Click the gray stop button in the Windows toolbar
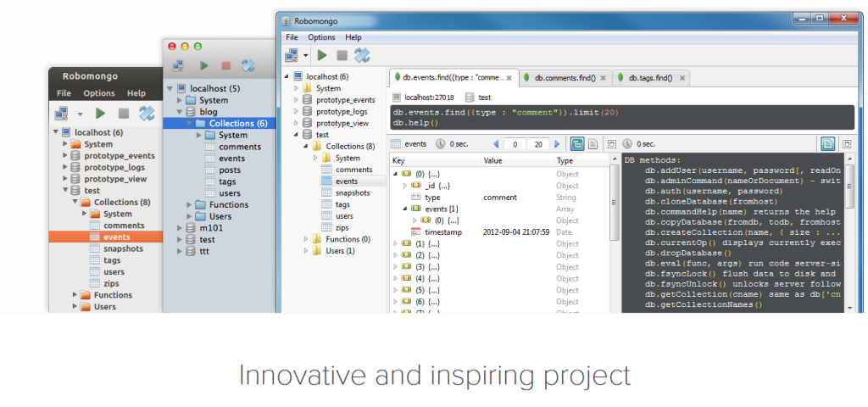This screenshot has width=868, height=407. click(x=342, y=55)
